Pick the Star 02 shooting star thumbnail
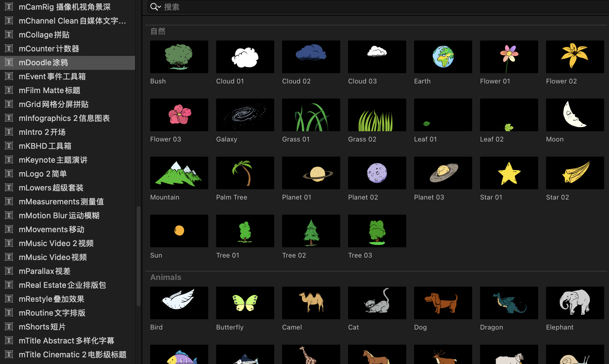Image resolution: width=609 pixels, height=364 pixels. click(575, 173)
